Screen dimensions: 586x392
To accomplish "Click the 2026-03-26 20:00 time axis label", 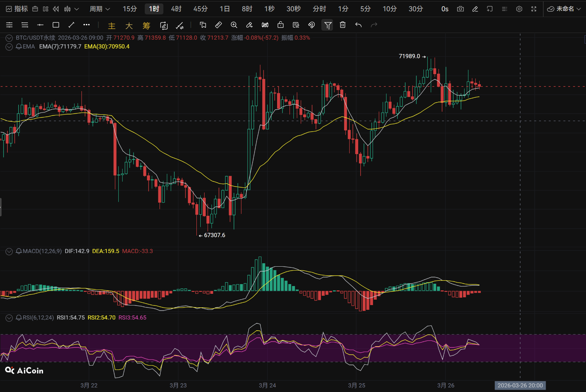I will (x=520, y=385).
